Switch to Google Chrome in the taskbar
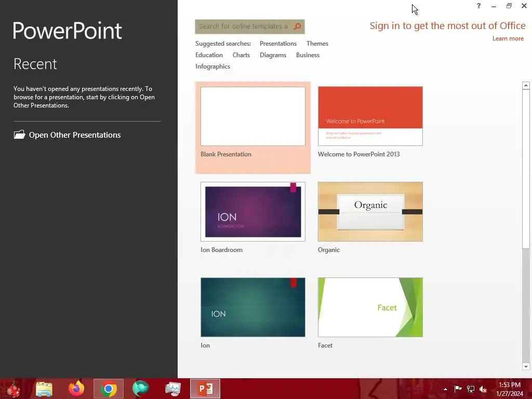The height and width of the screenshot is (399, 532). click(109, 389)
